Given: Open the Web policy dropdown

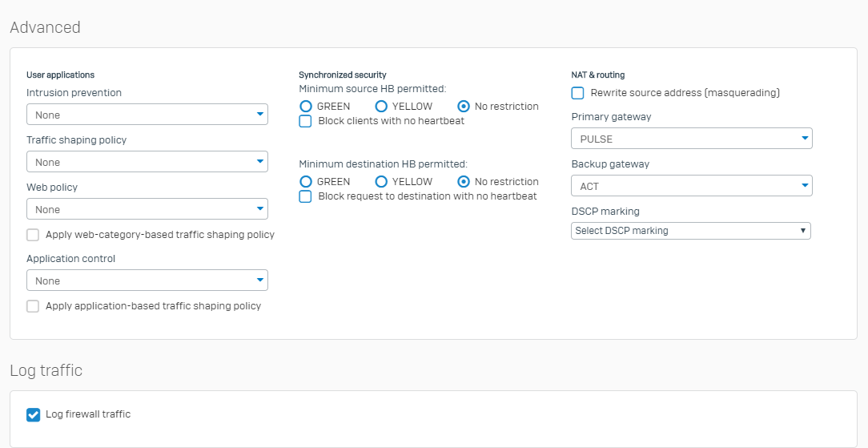Looking at the screenshot, I should click(147, 209).
